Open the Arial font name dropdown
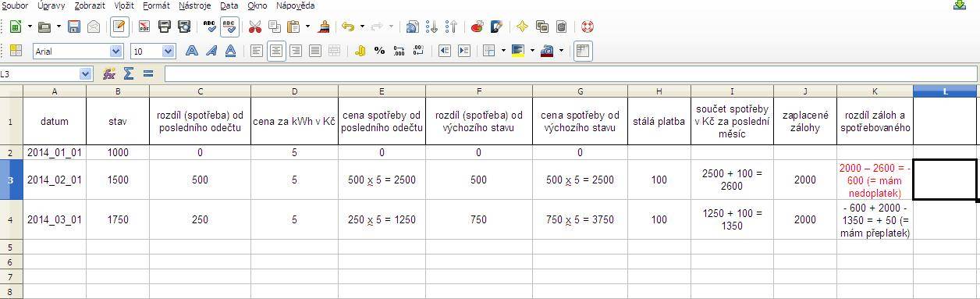 [x=116, y=51]
